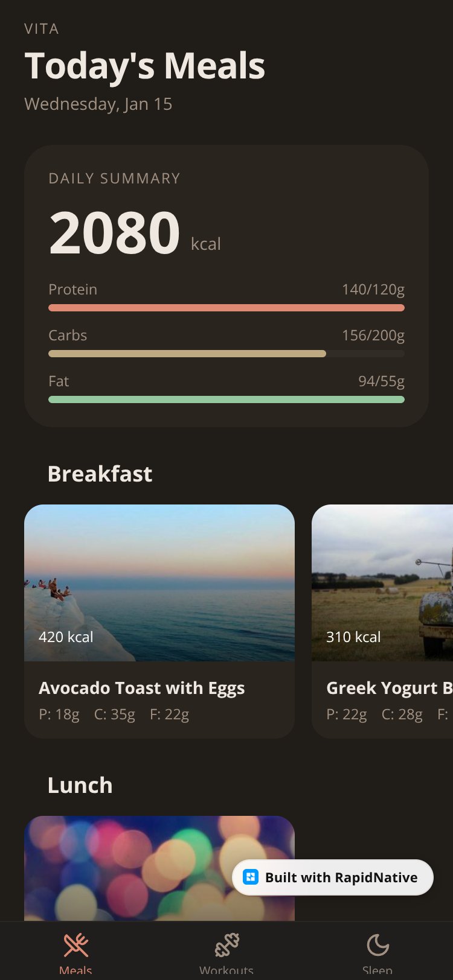This screenshot has height=980, width=453.
Task: Click the Breakfast section heading
Action: [x=100, y=474]
